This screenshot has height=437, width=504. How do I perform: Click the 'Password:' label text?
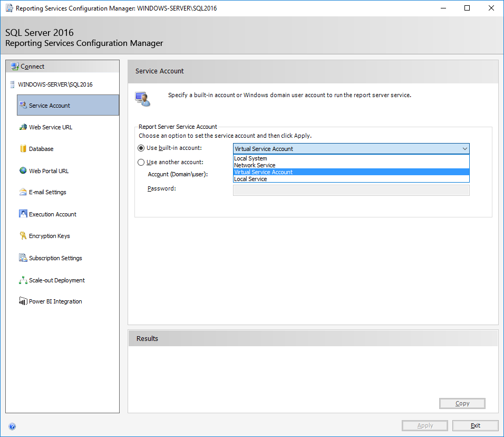point(162,188)
